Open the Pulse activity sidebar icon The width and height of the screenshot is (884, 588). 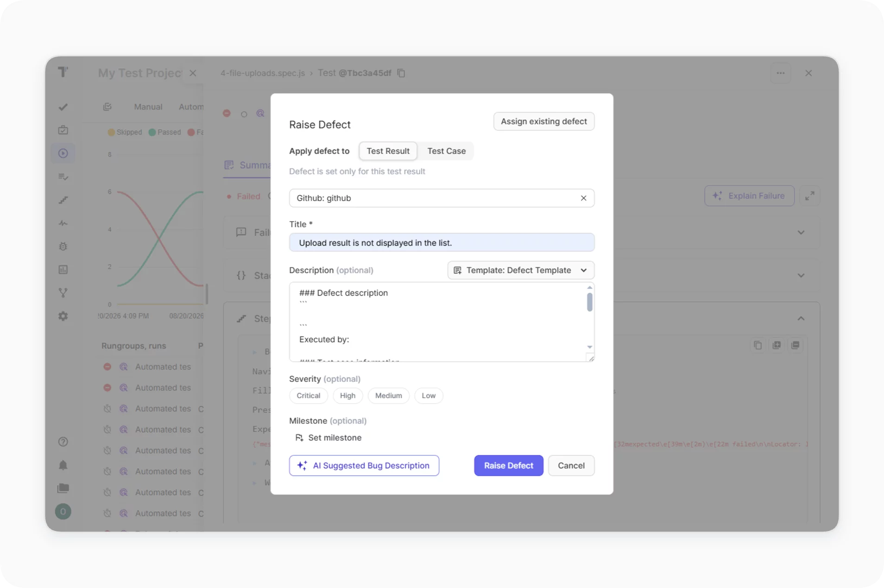click(x=63, y=223)
